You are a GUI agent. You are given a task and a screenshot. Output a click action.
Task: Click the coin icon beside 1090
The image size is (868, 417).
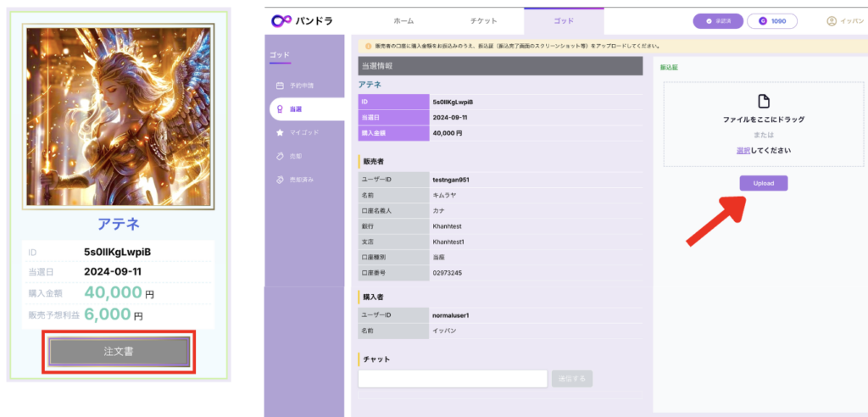(763, 21)
